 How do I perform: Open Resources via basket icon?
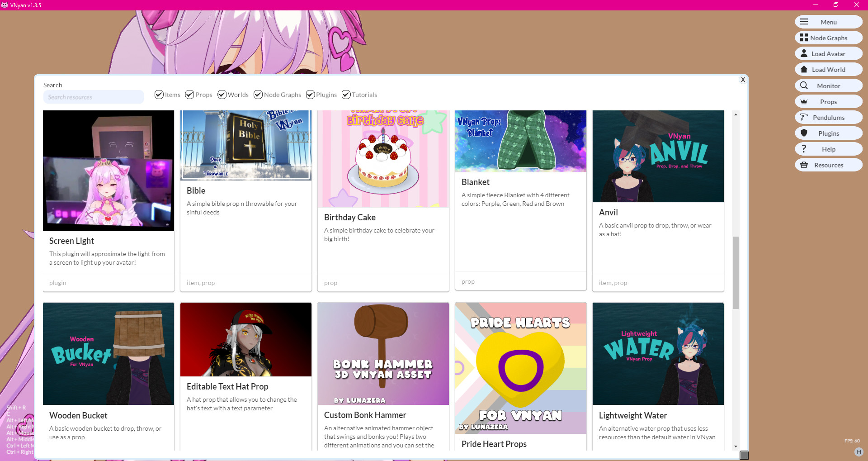[x=804, y=165]
